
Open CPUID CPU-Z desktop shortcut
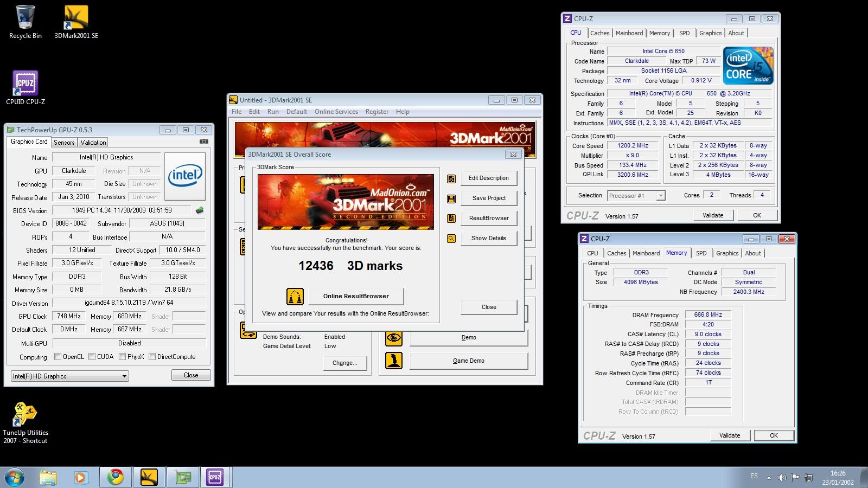(25, 88)
